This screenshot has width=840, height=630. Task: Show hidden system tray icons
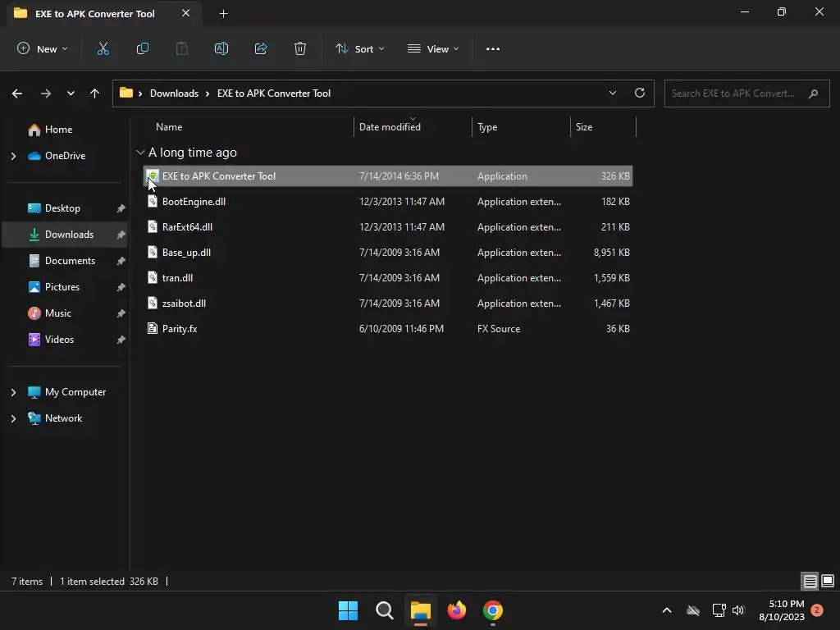(667, 610)
